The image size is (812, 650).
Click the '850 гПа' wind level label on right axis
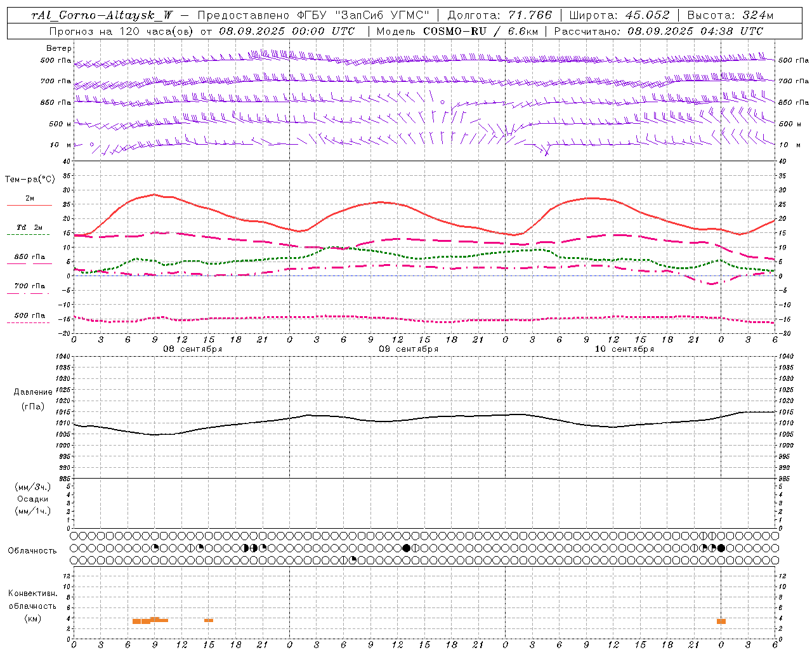pos(794,102)
